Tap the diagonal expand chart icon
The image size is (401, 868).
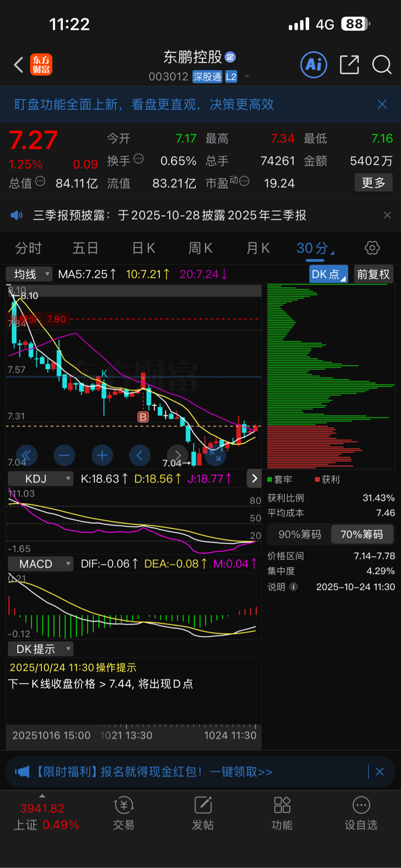pos(215,455)
